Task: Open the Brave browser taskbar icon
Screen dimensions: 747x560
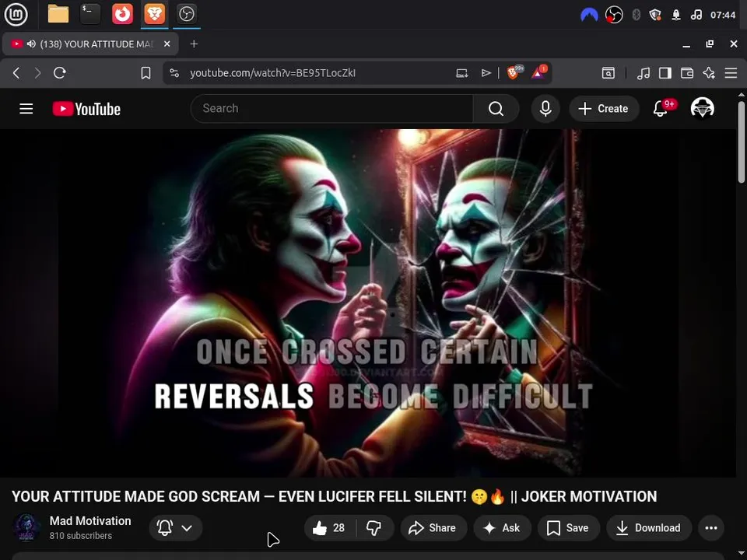Action: [x=154, y=14]
